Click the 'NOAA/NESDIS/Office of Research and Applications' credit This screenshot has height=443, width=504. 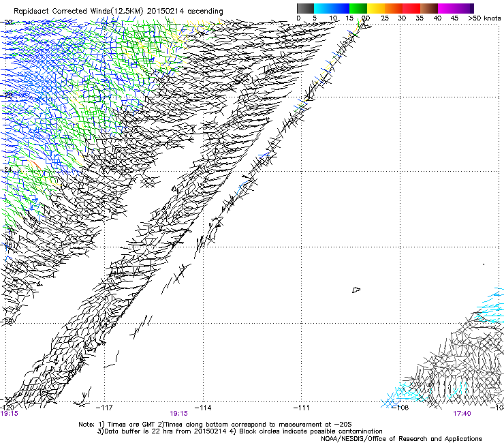pyautogui.click(x=401, y=438)
